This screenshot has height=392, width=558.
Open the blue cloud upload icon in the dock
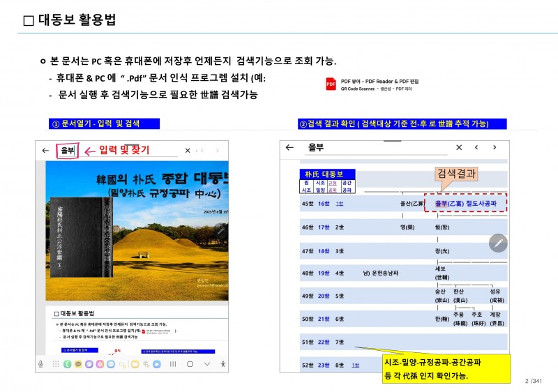pos(157,364)
